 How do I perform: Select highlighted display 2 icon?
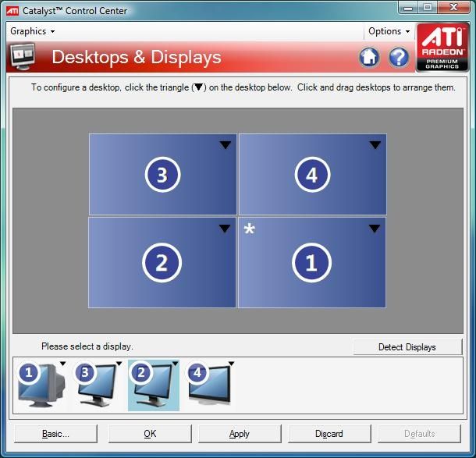point(154,385)
